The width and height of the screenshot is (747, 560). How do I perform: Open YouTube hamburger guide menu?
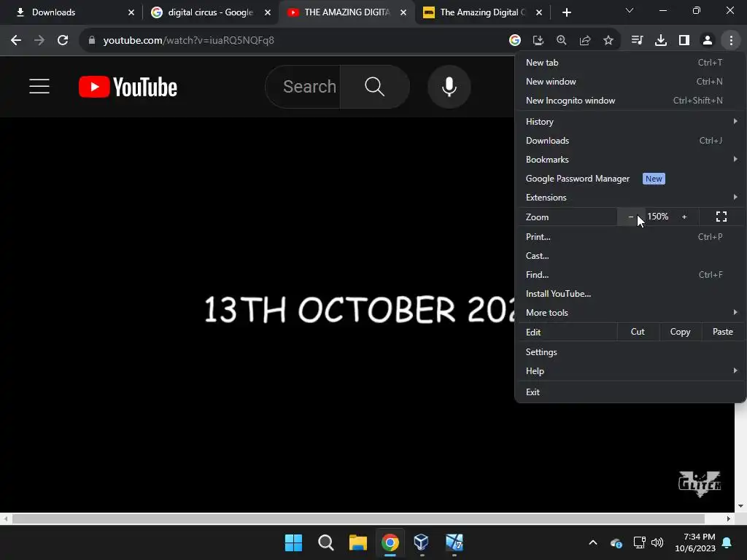(39, 87)
